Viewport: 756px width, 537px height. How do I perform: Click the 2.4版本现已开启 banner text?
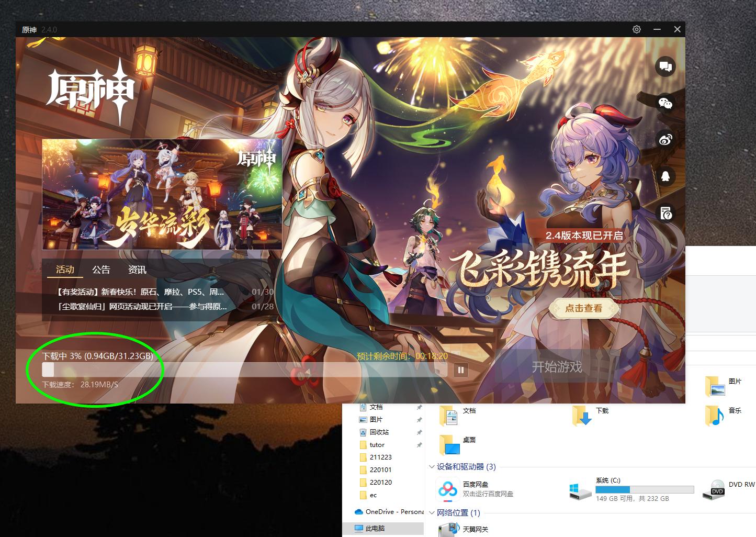[x=584, y=236]
